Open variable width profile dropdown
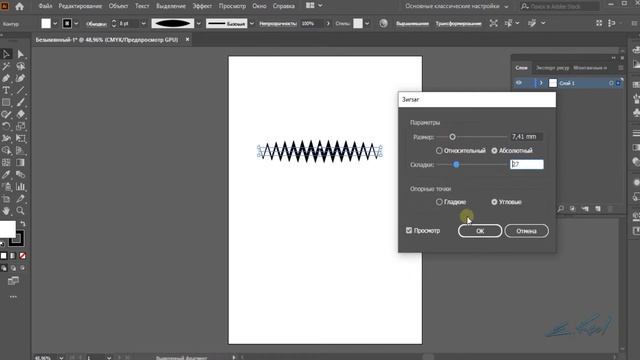Screen dimensions: 640x360 coord(199,24)
